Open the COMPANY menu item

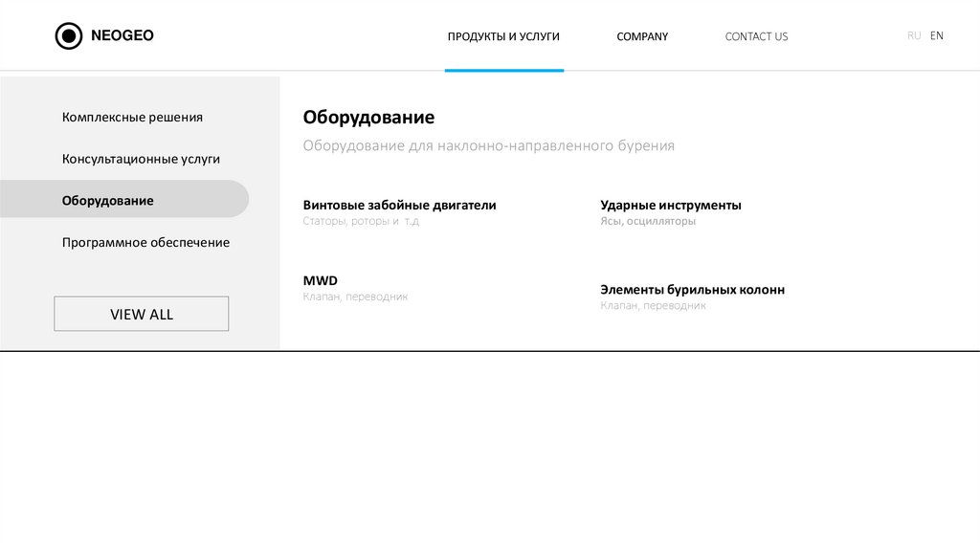tap(642, 37)
